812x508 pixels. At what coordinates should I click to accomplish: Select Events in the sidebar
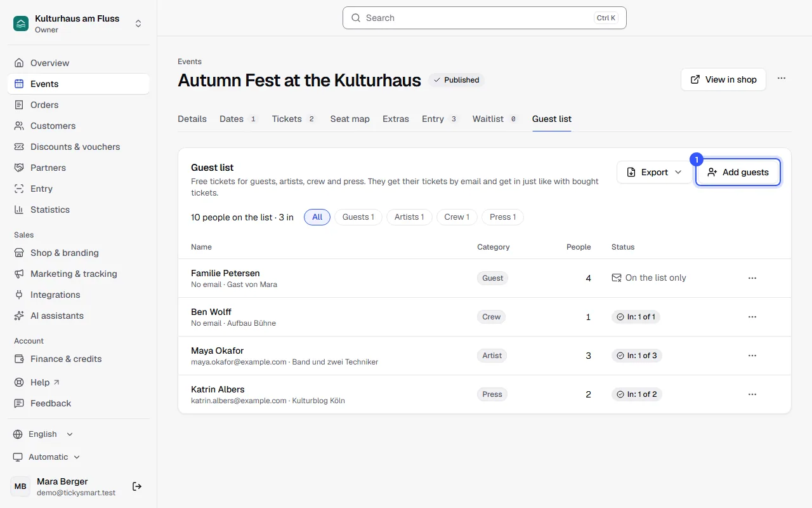tap(79, 84)
